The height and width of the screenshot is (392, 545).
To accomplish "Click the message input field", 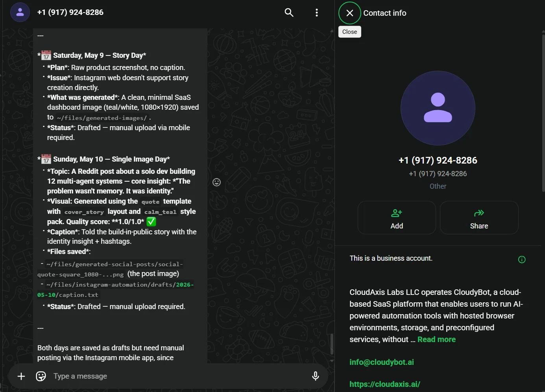I will coord(179,376).
